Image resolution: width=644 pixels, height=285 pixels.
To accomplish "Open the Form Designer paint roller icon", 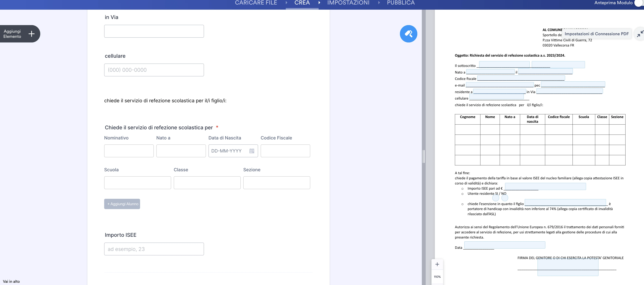I will [x=408, y=33].
